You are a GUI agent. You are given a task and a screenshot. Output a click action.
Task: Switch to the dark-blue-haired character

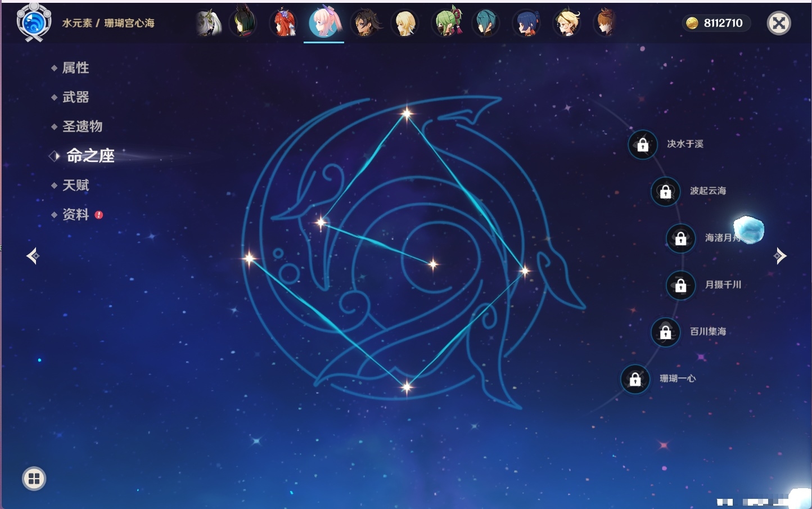tap(526, 23)
